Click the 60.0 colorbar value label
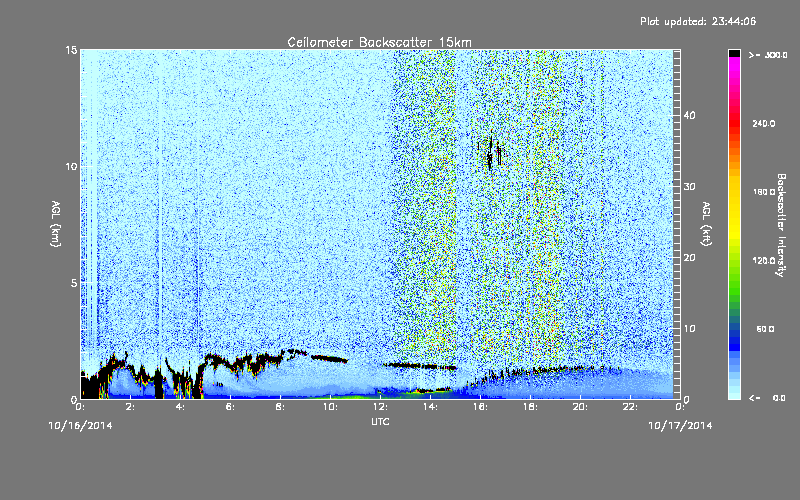800x500 pixels. (x=765, y=329)
